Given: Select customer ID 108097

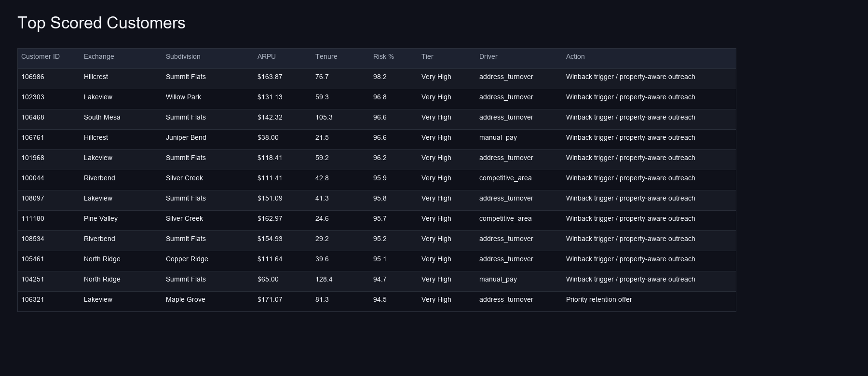Looking at the screenshot, I should point(33,198).
